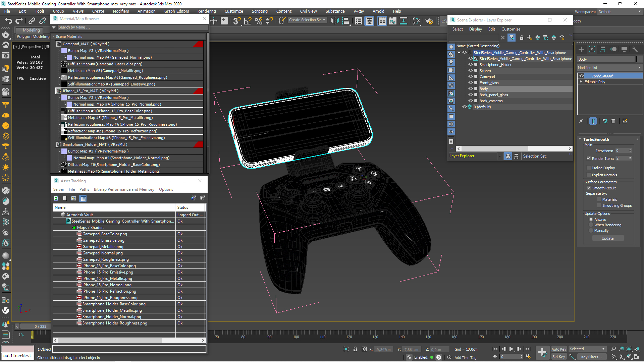Toggle visibility of Back_cameras object

point(470,101)
